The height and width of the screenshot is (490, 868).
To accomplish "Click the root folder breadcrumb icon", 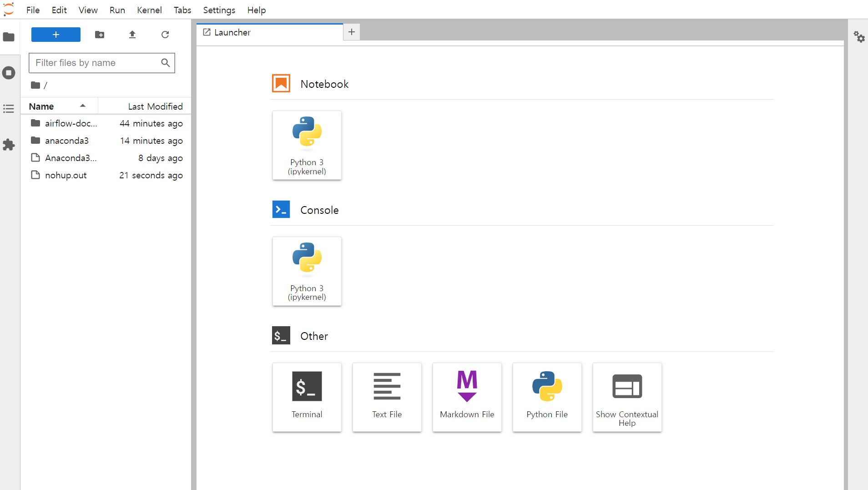I will pos(35,85).
